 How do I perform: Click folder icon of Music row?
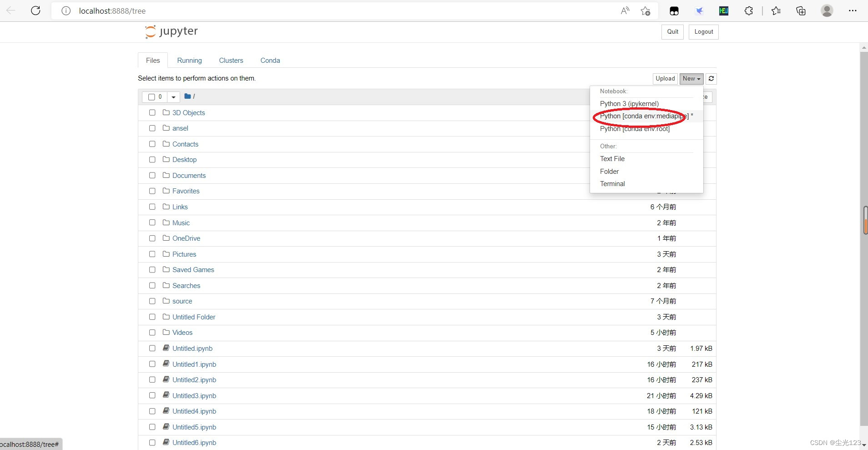166,222
